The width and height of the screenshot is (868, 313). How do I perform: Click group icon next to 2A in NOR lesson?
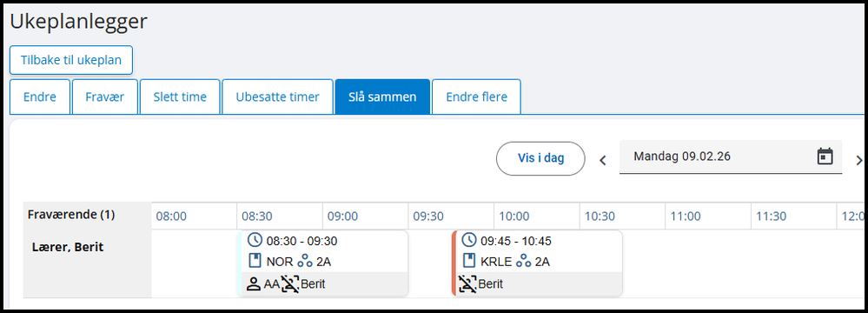point(305,262)
